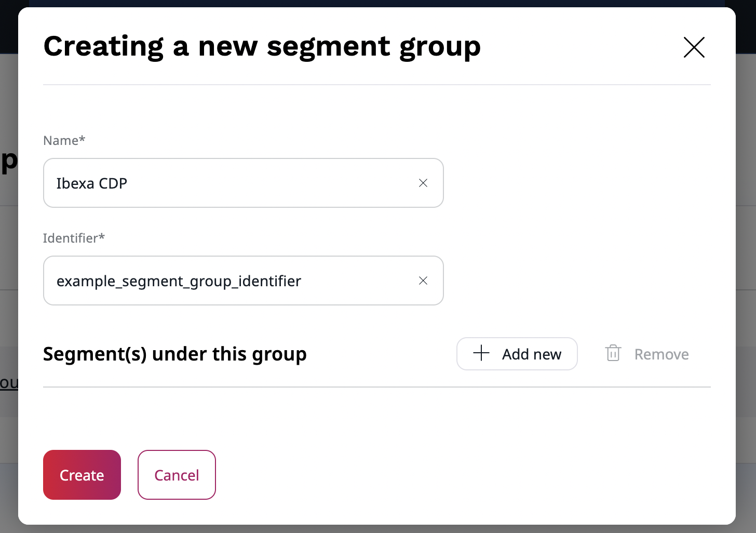Click the Identifier* field label
756x533 pixels.
[74, 238]
